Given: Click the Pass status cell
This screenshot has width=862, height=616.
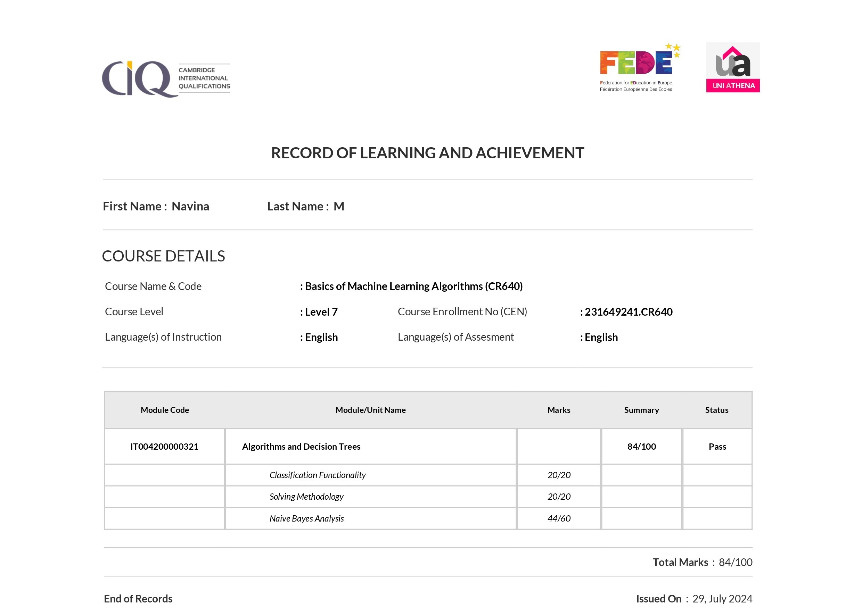Looking at the screenshot, I should tap(717, 447).
